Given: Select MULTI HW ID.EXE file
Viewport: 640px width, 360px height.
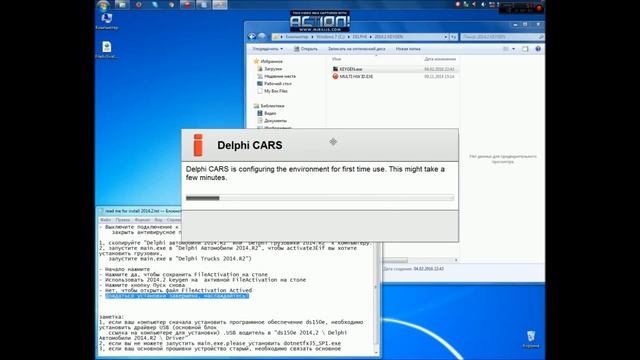Looking at the screenshot, I should coord(353,76).
